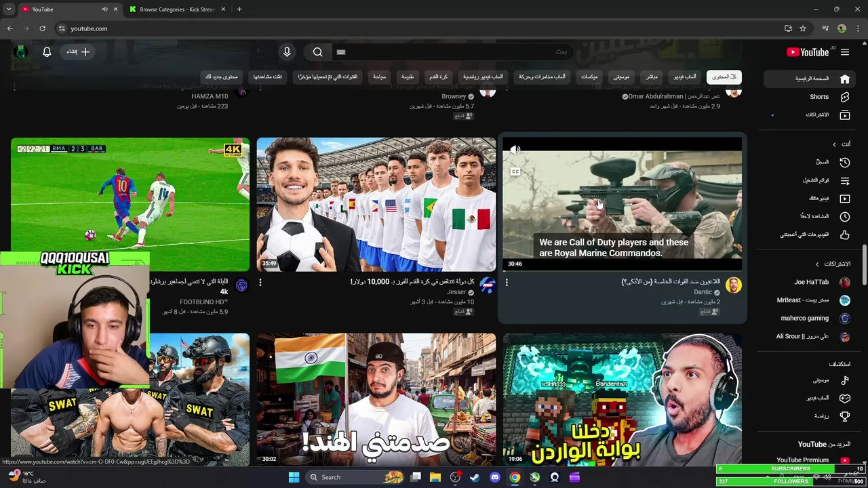Select the Video games (ألعاب فيديو) chip
868x488 pixels.
685,77
